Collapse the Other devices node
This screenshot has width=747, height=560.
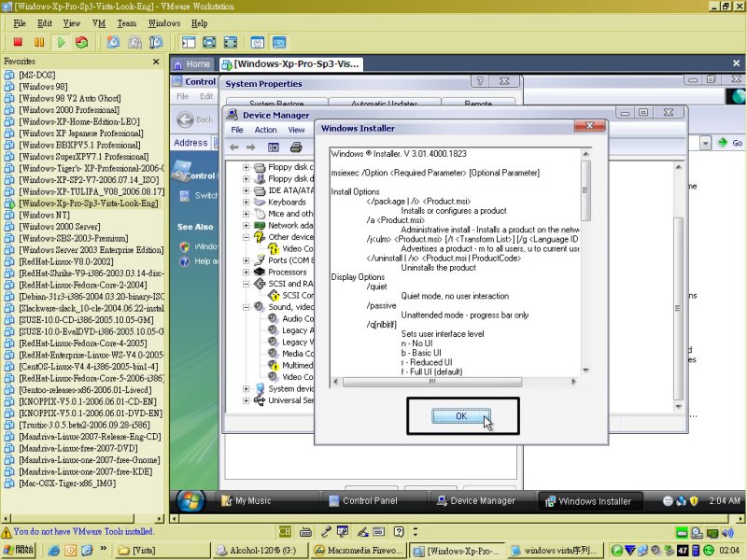click(246, 237)
